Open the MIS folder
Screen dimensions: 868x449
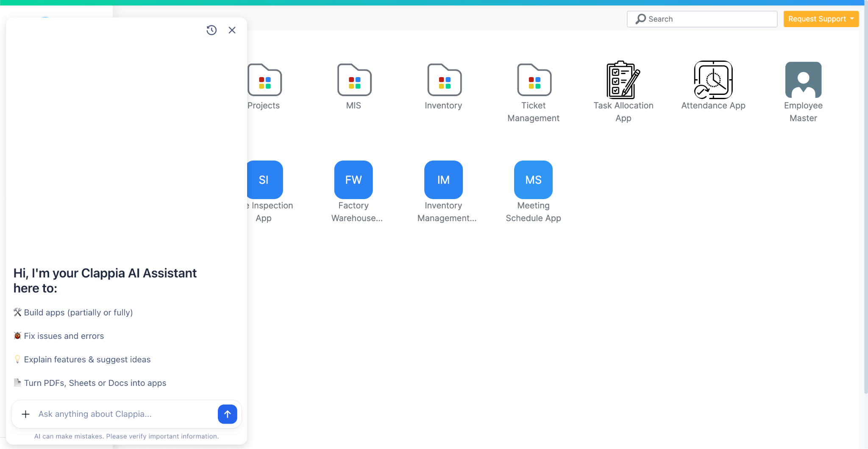(x=354, y=80)
